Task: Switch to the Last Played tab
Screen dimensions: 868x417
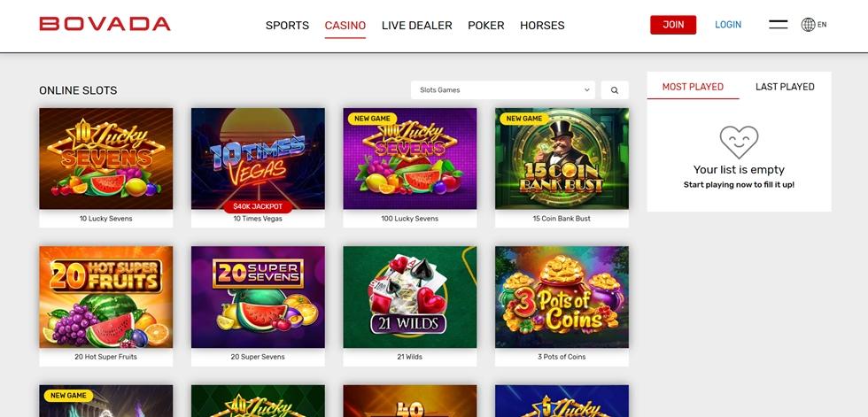Action: [785, 87]
